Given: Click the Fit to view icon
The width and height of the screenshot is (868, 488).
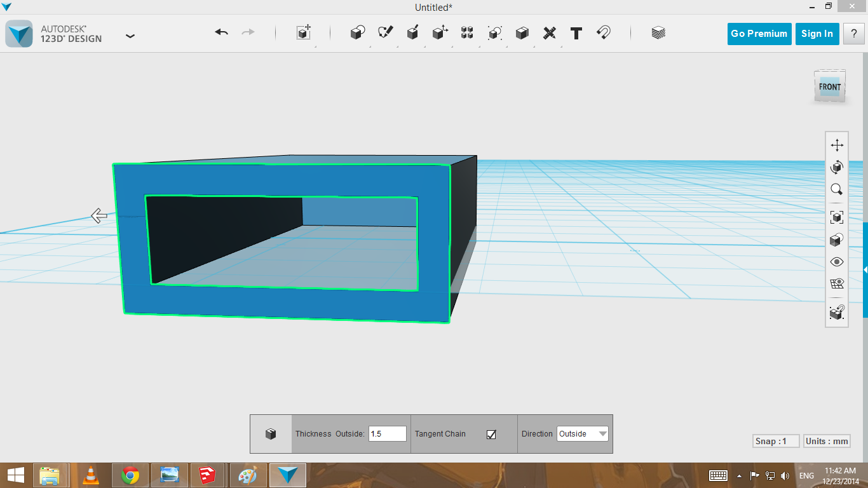Looking at the screenshot, I should [837, 217].
